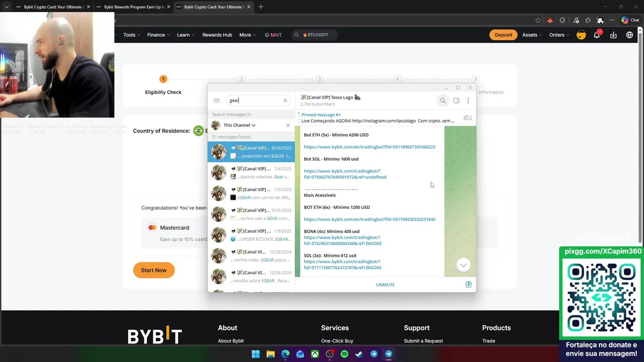Viewport: 644px width, 362px height.
Task: Click Canal VIP Tasso Lago channel header
Action: point(331,100)
